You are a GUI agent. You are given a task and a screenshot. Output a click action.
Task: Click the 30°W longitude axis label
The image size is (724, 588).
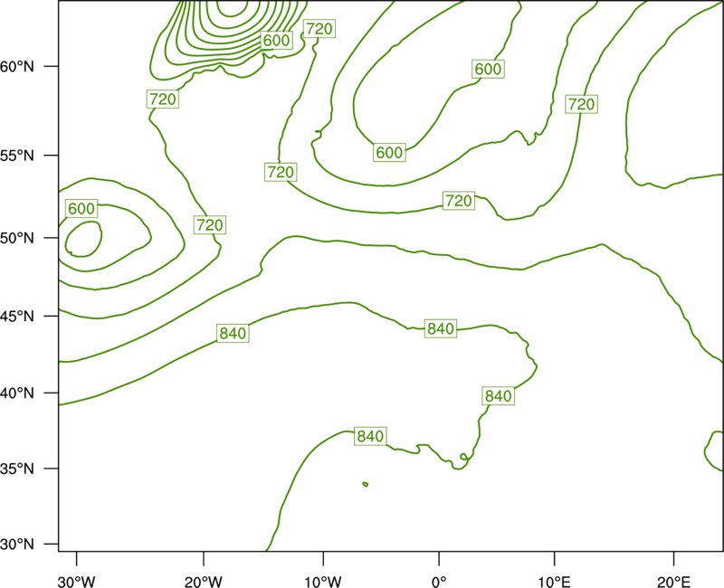tap(77, 582)
